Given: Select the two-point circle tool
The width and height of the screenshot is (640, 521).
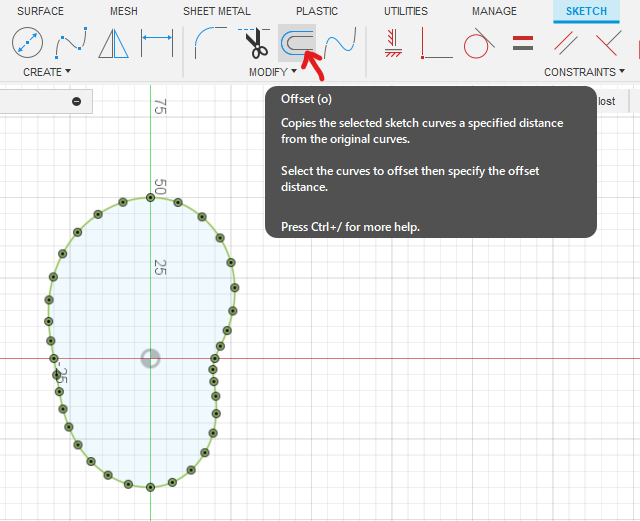Looking at the screenshot, I should [27, 44].
